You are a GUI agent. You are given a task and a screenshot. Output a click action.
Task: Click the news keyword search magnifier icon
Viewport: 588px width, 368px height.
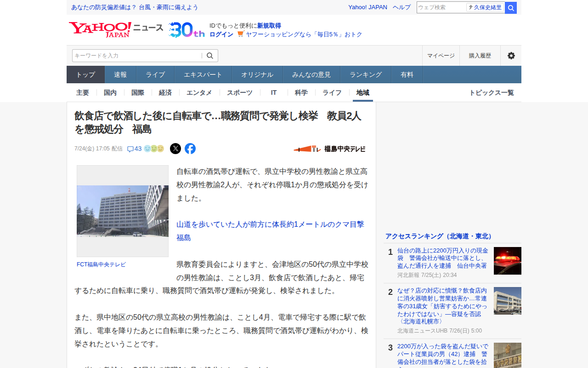point(210,56)
